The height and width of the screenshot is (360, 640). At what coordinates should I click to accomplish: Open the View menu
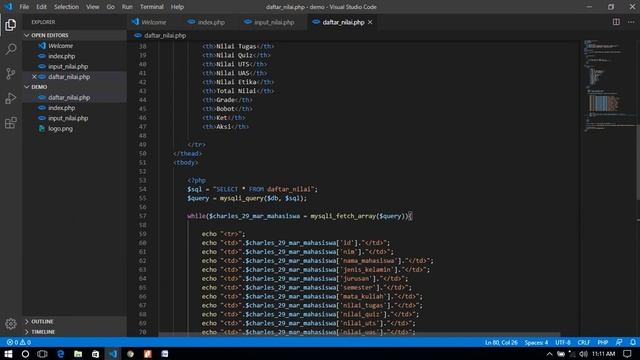93,7
